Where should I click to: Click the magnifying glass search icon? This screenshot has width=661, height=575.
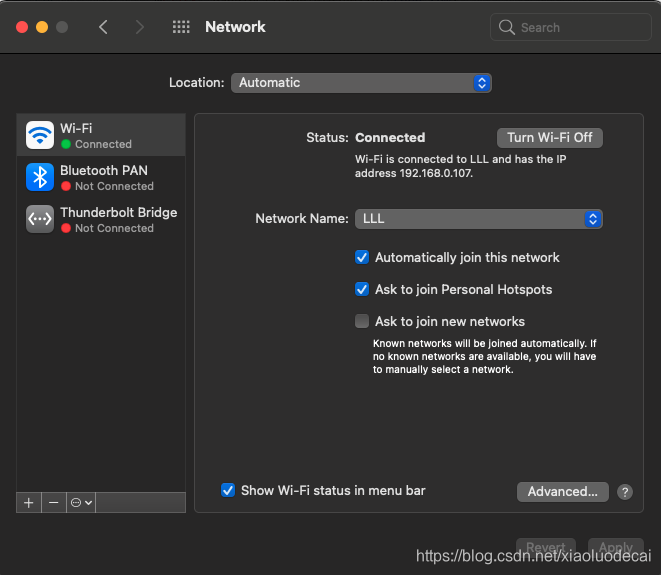point(506,27)
